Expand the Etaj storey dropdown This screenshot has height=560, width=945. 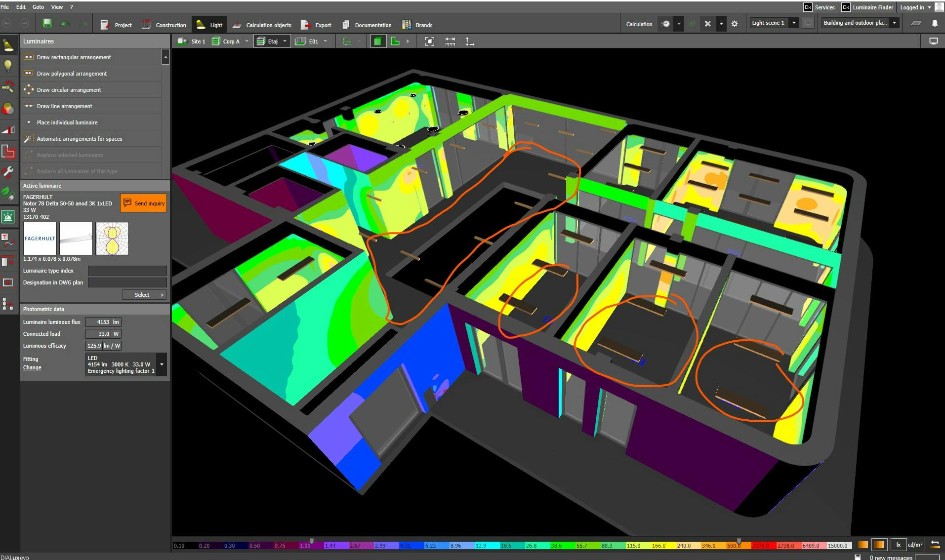pos(285,41)
